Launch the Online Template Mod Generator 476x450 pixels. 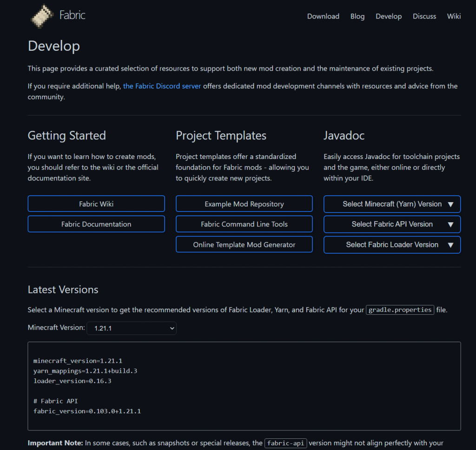tap(244, 245)
